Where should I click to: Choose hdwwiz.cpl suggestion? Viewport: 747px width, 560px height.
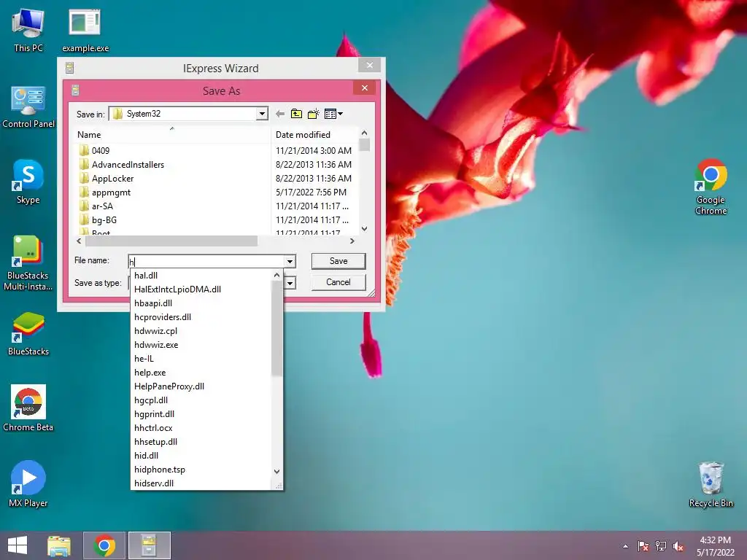201,330
